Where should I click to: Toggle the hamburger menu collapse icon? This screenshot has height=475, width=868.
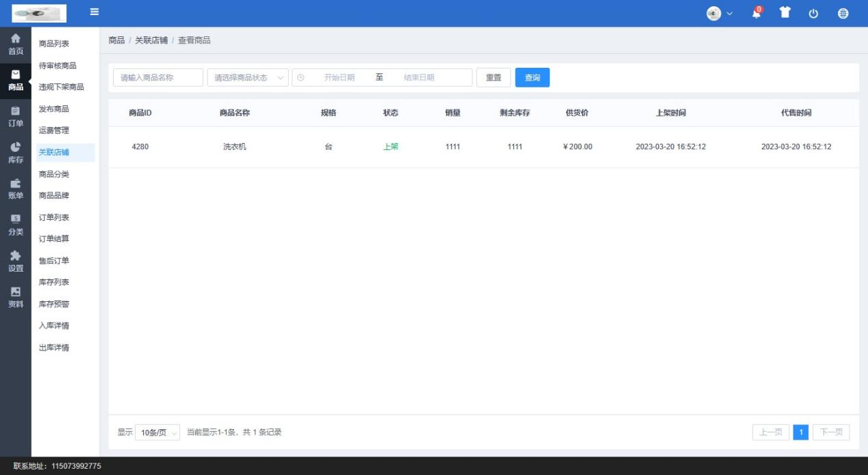tap(94, 12)
